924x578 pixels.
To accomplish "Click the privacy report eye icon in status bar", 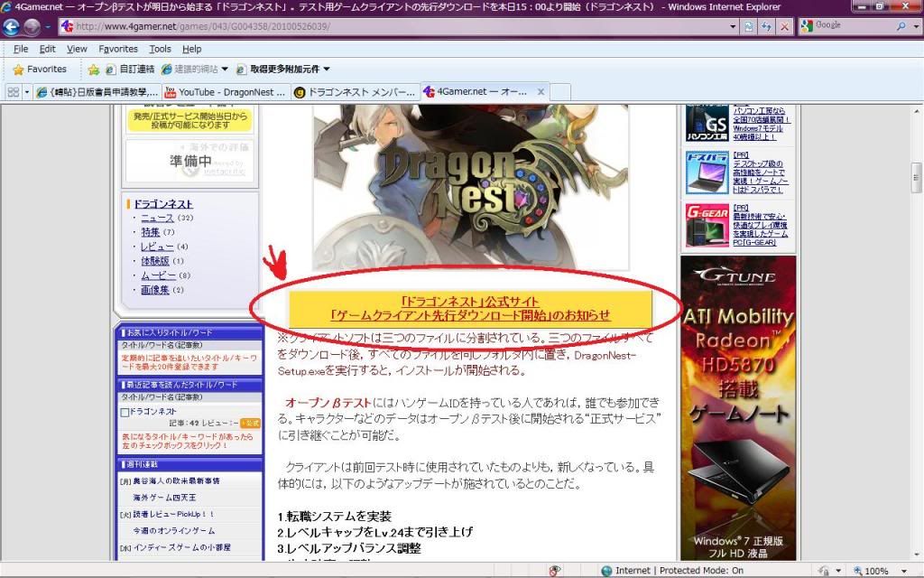I will (x=554, y=571).
